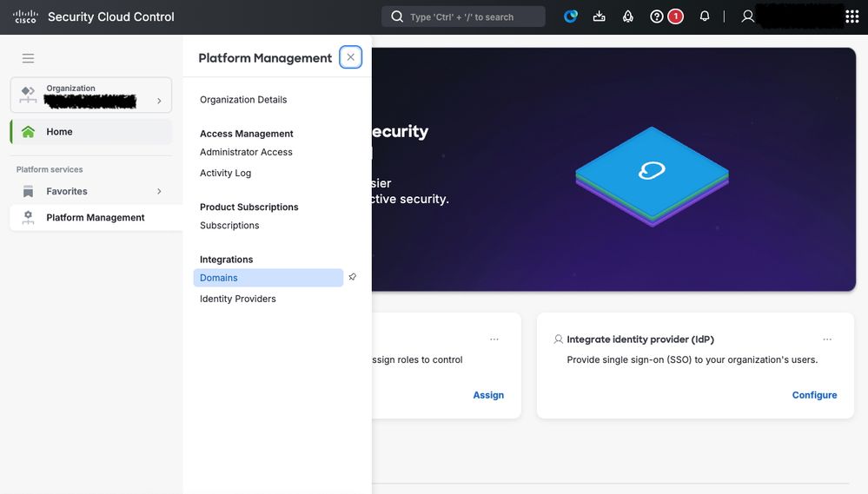Click the Integrations section heading
The image size is (868, 494).
pos(227,260)
